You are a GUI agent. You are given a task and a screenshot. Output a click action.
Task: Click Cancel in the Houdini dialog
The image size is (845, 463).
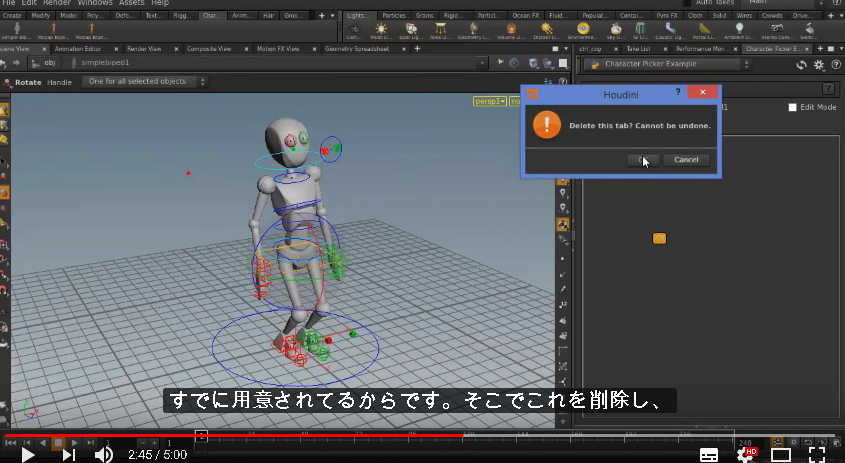click(686, 160)
